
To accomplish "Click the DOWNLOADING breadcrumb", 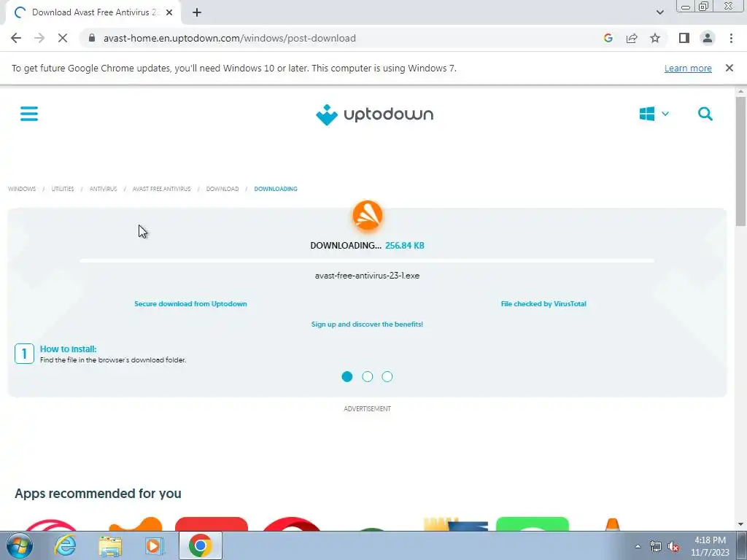I will coord(276,189).
